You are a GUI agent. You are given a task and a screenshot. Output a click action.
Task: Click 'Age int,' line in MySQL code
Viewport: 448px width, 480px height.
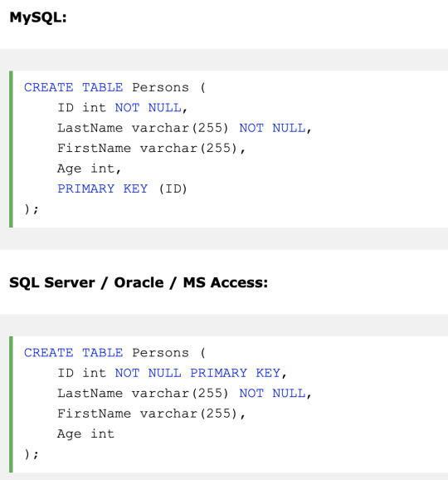(90, 169)
